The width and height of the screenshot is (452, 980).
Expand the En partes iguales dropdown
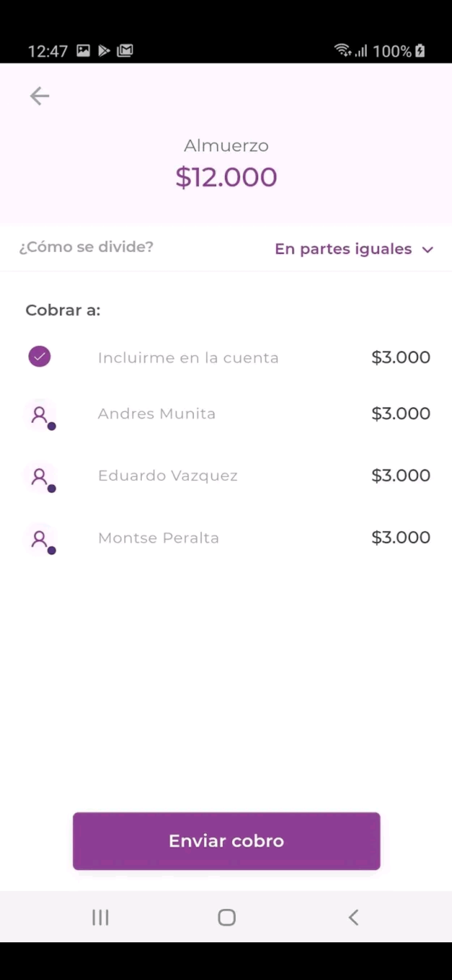[x=343, y=249]
